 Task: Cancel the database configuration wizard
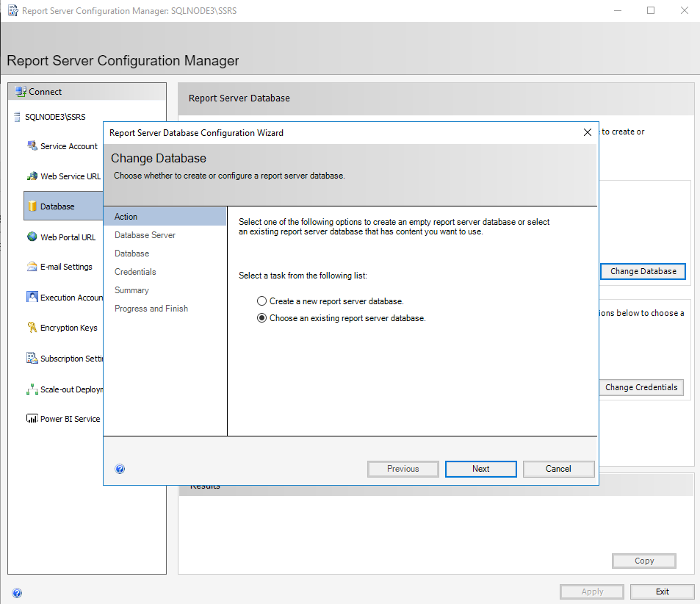[x=558, y=469]
